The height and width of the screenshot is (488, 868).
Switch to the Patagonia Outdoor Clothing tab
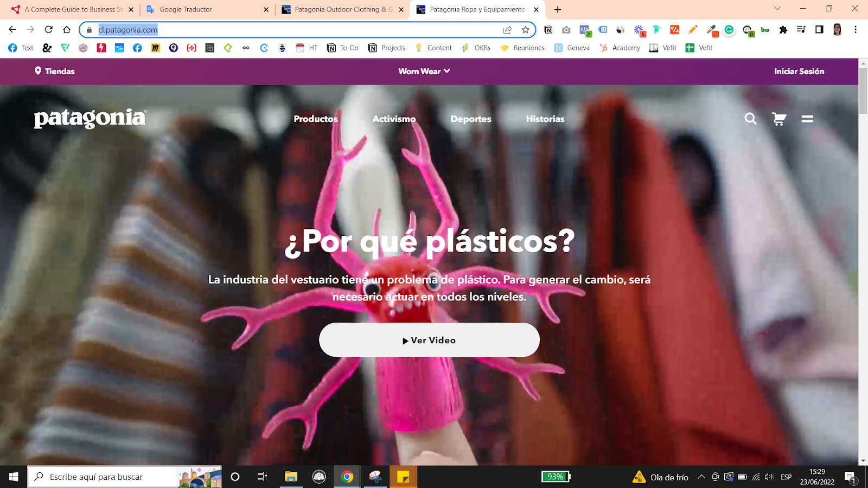(343, 9)
